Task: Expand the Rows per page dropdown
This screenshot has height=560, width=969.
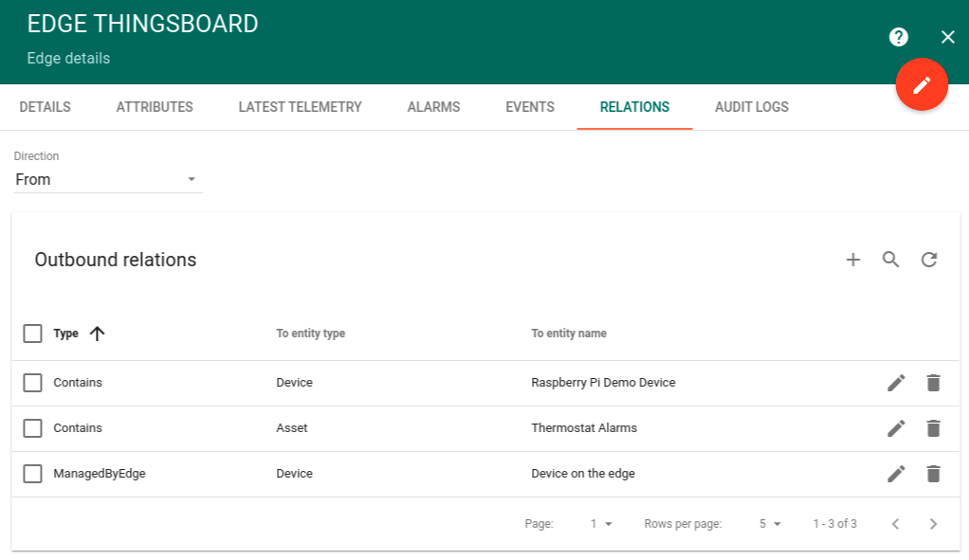Action: click(x=769, y=524)
